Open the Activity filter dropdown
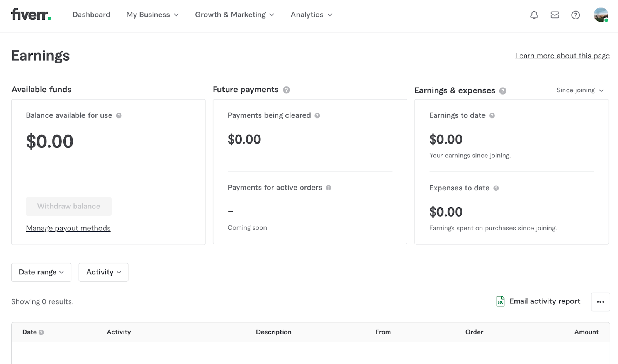Viewport: 618px width, 364px height. click(104, 272)
